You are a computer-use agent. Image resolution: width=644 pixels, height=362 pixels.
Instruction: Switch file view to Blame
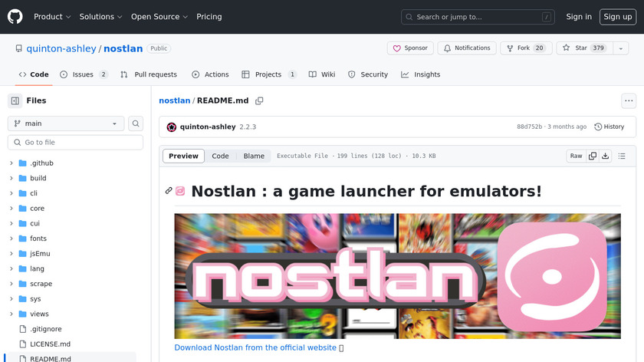[x=254, y=156]
